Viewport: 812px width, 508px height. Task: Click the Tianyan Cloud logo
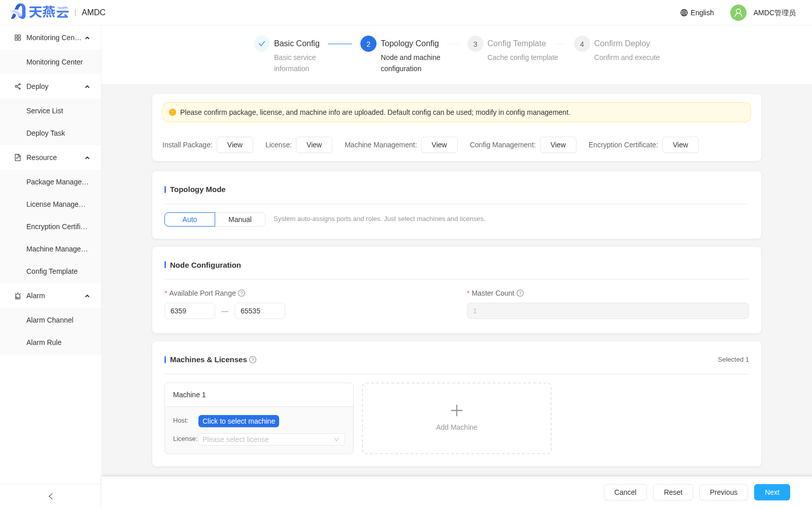coord(40,12)
